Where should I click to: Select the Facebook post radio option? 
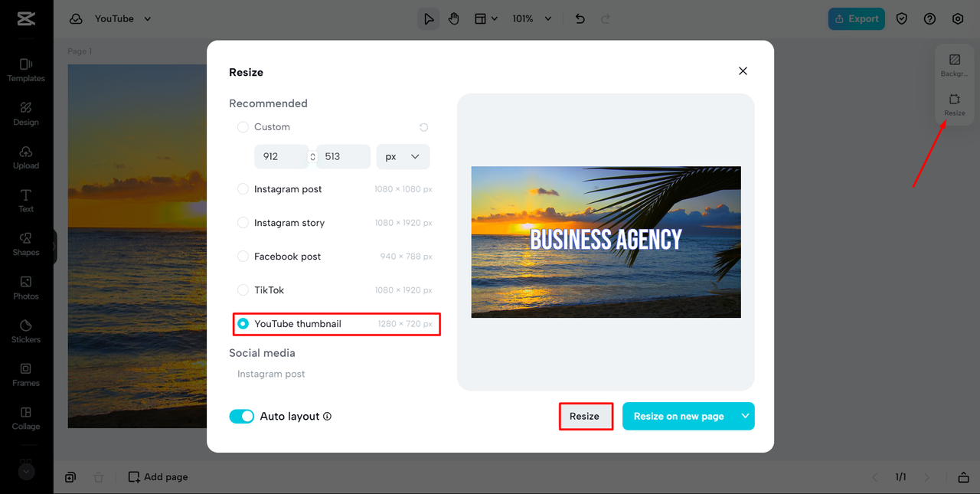tap(243, 257)
